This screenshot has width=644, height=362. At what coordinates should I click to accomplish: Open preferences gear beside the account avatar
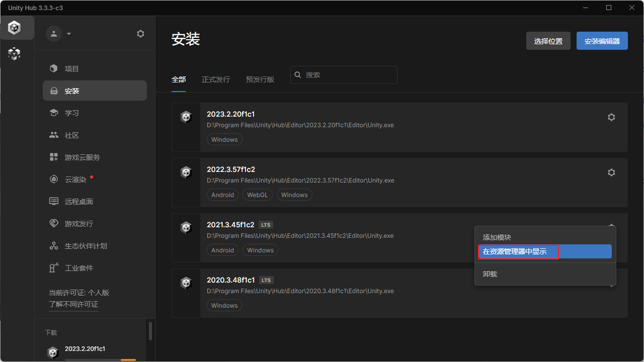(140, 34)
